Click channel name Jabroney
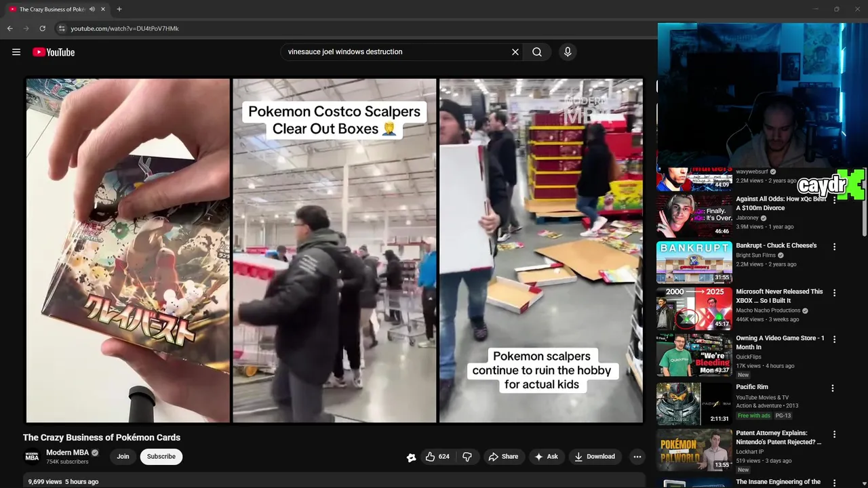868x488 pixels. coord(747,218)
